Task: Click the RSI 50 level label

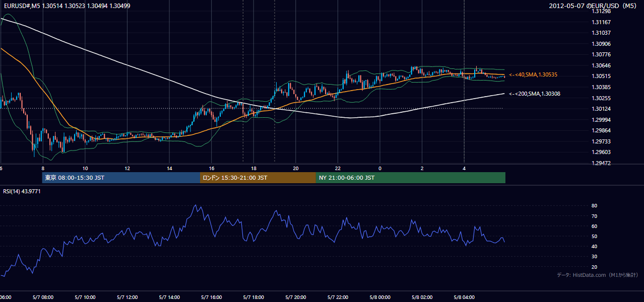Action: click(594, 236)
